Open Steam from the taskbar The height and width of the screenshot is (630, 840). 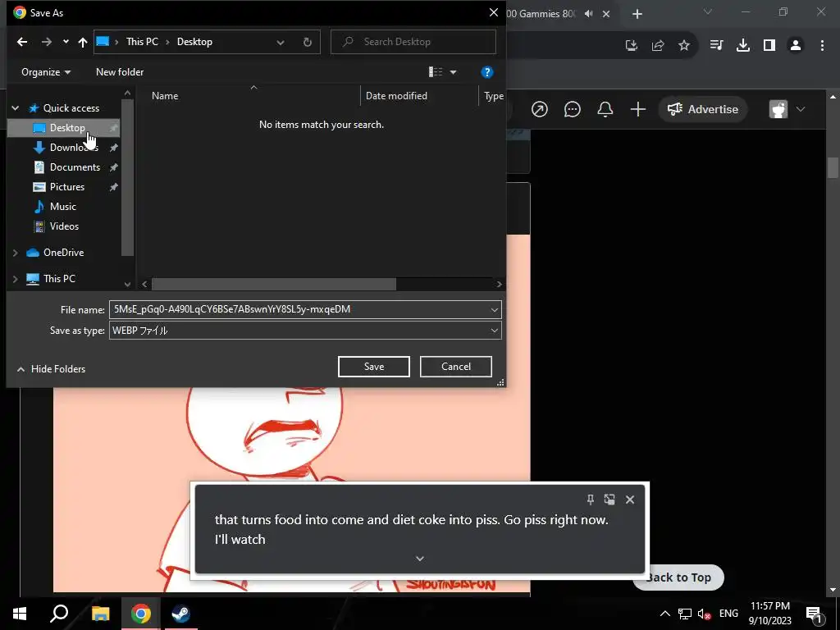180,614
